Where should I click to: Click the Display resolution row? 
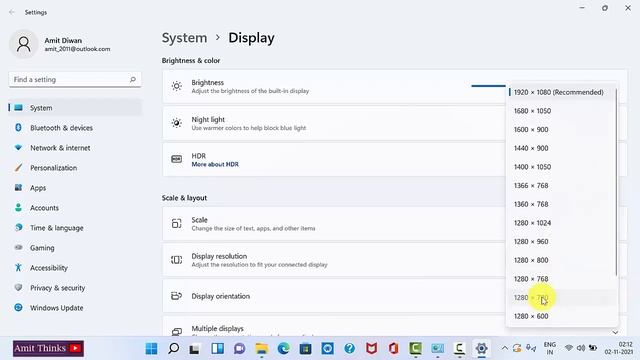(334, 260)
